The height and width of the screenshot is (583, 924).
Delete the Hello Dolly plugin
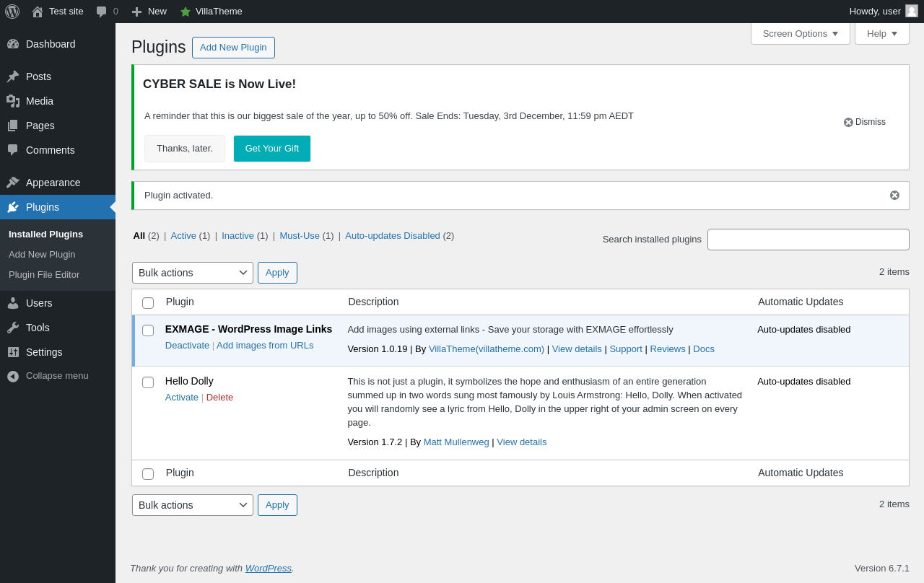pyautogui.click(x=219, y=397)
